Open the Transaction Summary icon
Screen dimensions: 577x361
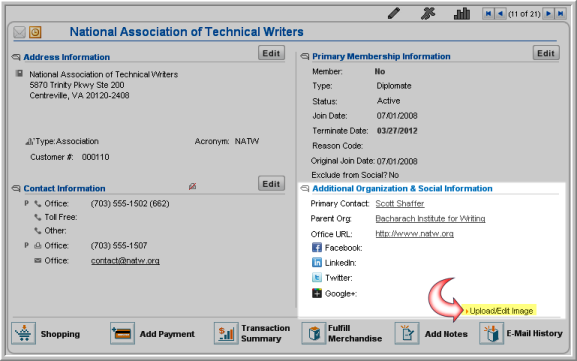click(226, 333)
